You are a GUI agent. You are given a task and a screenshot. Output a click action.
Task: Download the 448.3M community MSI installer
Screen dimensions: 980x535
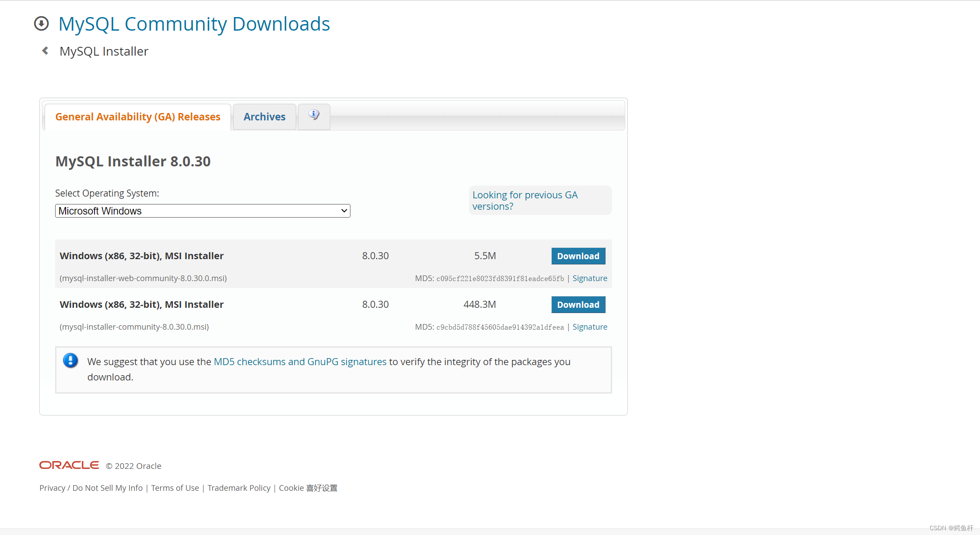pyautogui.click(x=578, y=305)
